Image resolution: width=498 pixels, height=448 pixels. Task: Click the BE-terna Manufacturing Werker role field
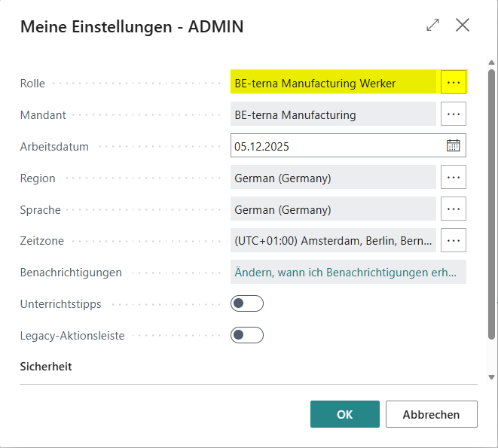(x=333, y=82)
